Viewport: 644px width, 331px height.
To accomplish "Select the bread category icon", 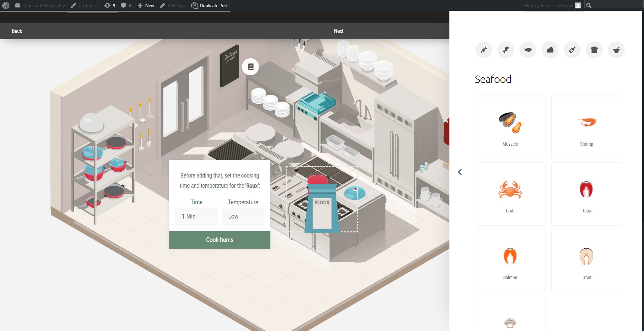I will tap(594, 50).
